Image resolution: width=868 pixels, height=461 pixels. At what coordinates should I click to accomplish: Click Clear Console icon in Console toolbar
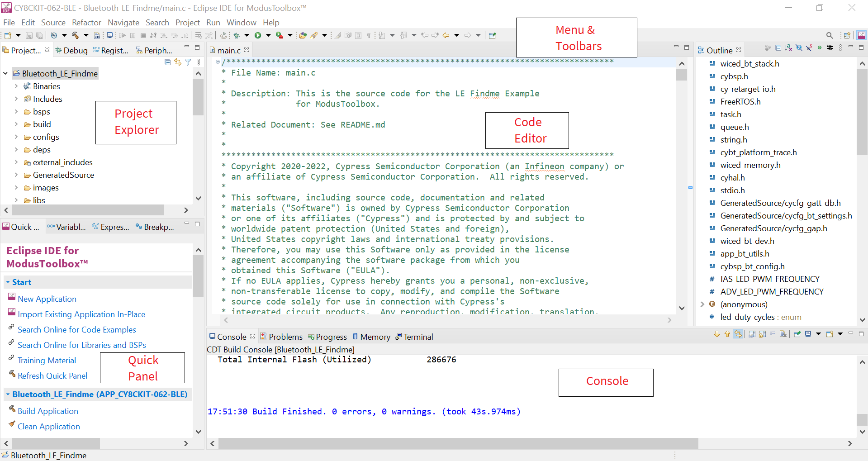pos(783,334)
